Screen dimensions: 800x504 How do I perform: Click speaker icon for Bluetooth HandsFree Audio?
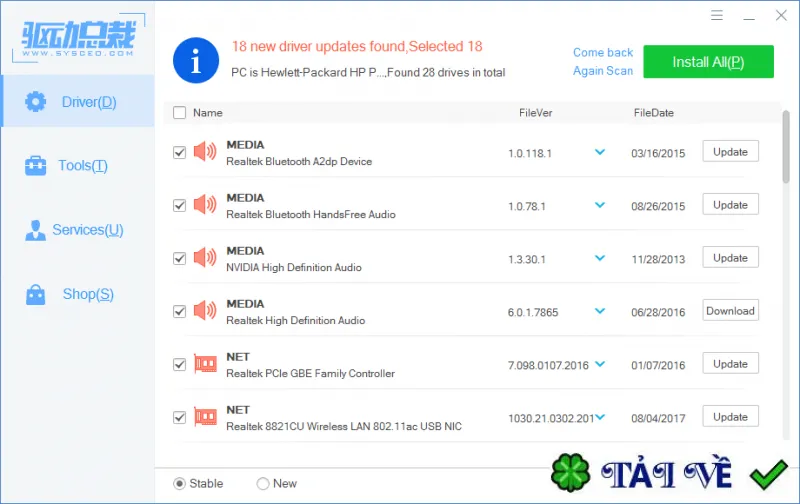pos(205,205)
